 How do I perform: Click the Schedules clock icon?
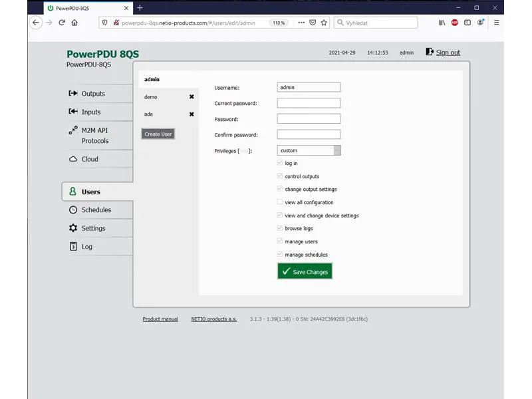click(x=73, y=210)
